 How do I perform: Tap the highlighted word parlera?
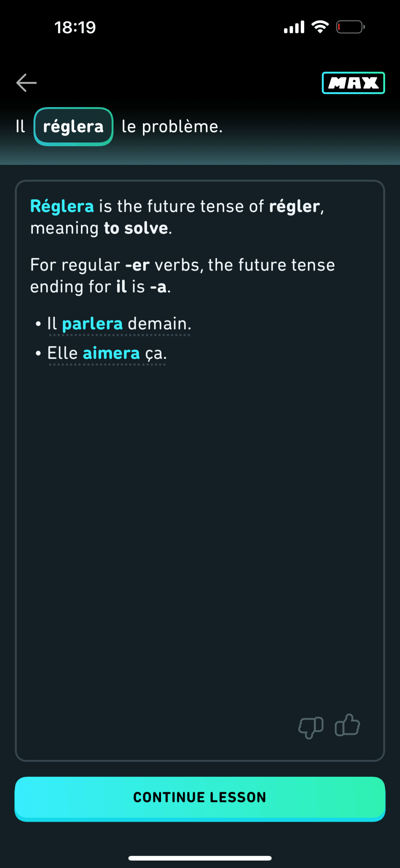click(x=92, y=324)
